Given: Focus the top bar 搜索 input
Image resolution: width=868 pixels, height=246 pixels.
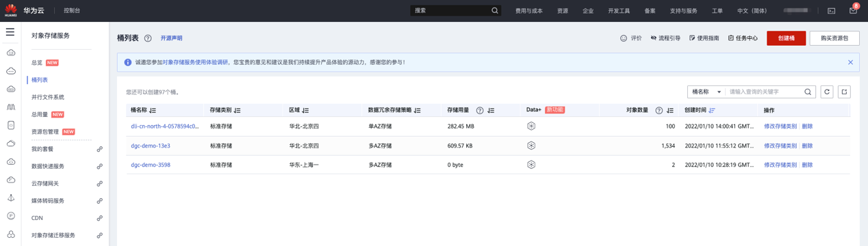Looking at the screenshot, I should point(450,10).
